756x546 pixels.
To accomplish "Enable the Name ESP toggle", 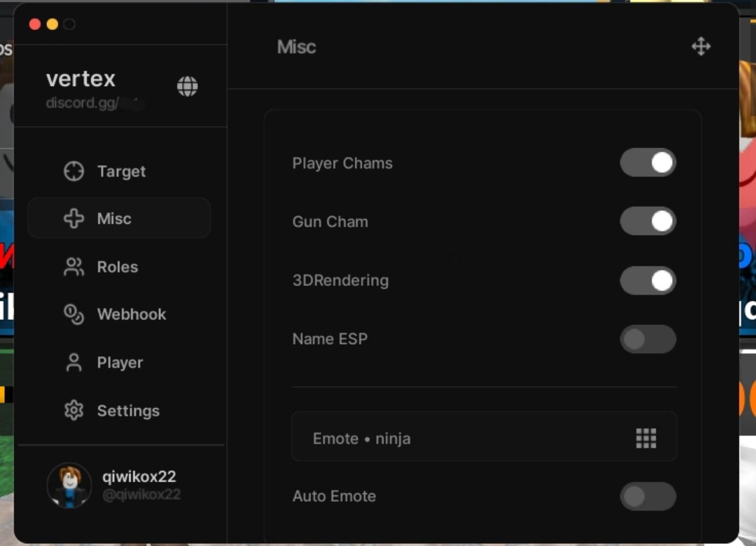I will coord(648,339).
